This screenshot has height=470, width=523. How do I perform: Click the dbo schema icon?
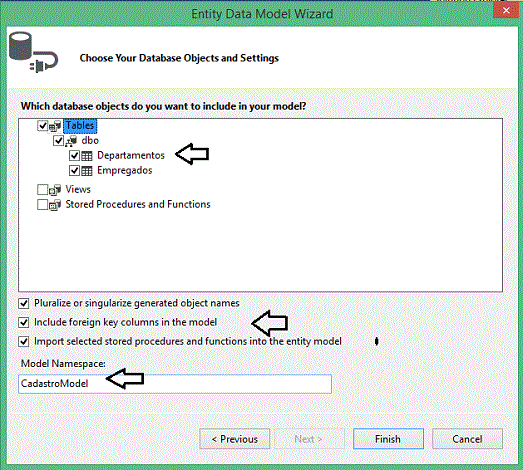pos(71,141)
